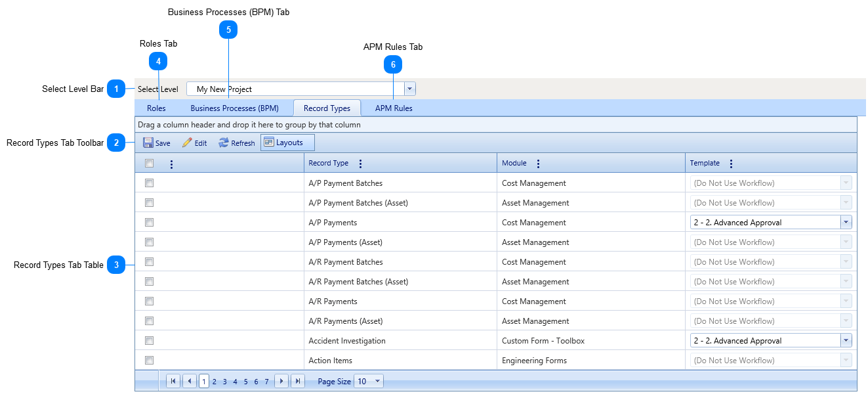The image size is (868, 400).
Task: Check the A/P Payments row checkbox
Action: click(x=149, y=222)
